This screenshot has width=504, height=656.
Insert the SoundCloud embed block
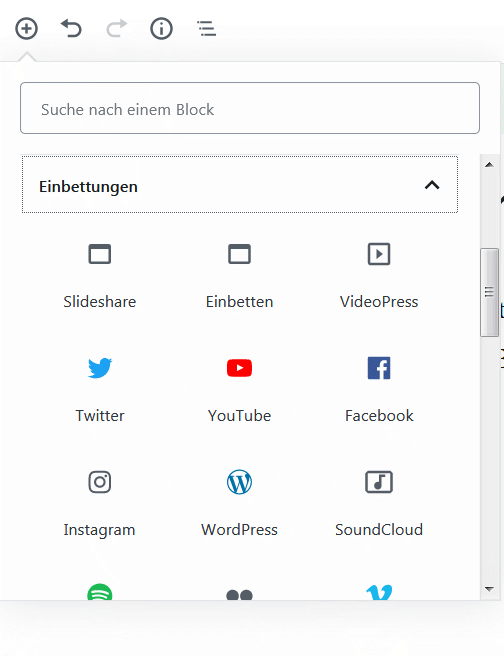tap(379, 482)
